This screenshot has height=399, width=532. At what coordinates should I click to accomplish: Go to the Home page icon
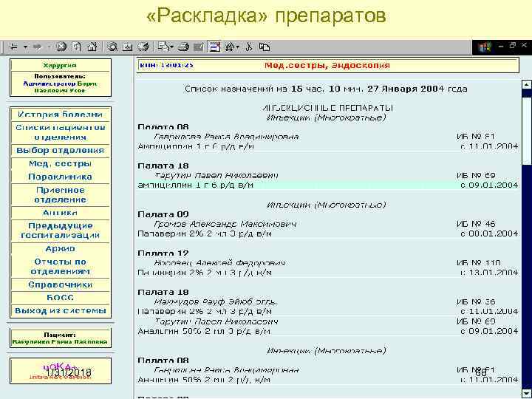[x=92, y=47]
